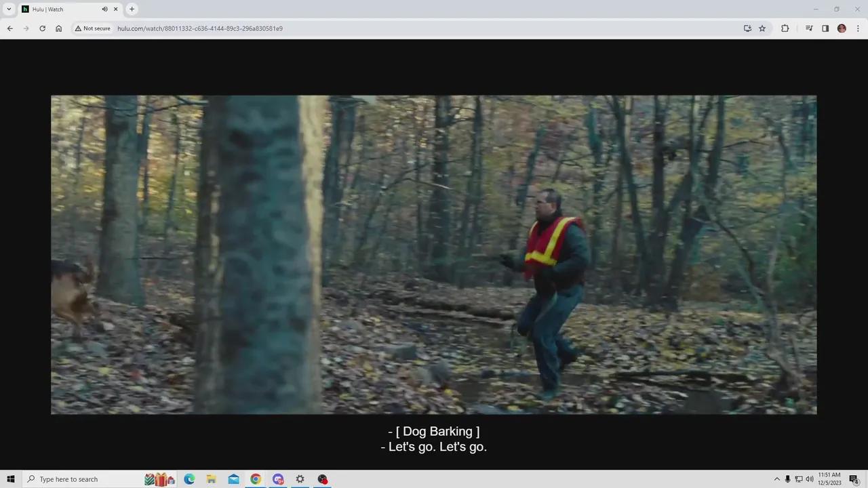Toggle the Chrome side panel
The image size is (868, 488).
point(825,28)
